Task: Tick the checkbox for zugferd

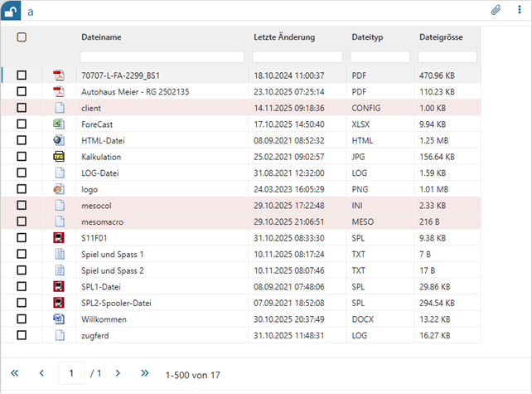Action: click(x=22, y=334)
